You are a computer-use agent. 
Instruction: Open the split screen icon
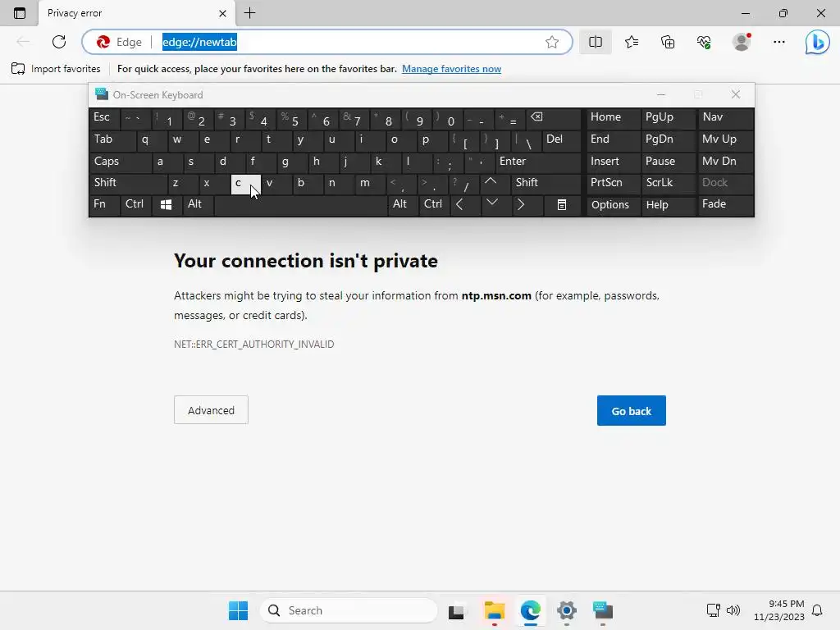point(596,42)
